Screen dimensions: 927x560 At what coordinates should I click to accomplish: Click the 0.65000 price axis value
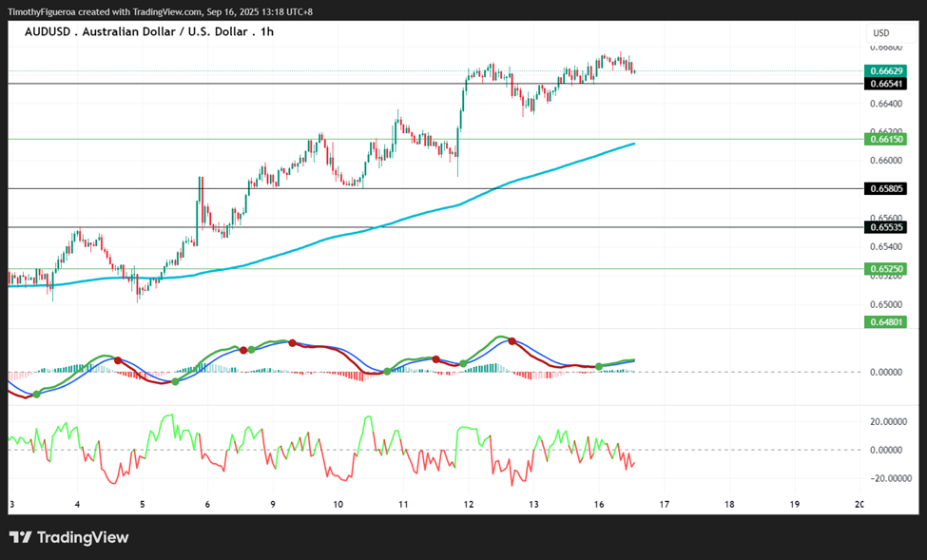(886, 305)
